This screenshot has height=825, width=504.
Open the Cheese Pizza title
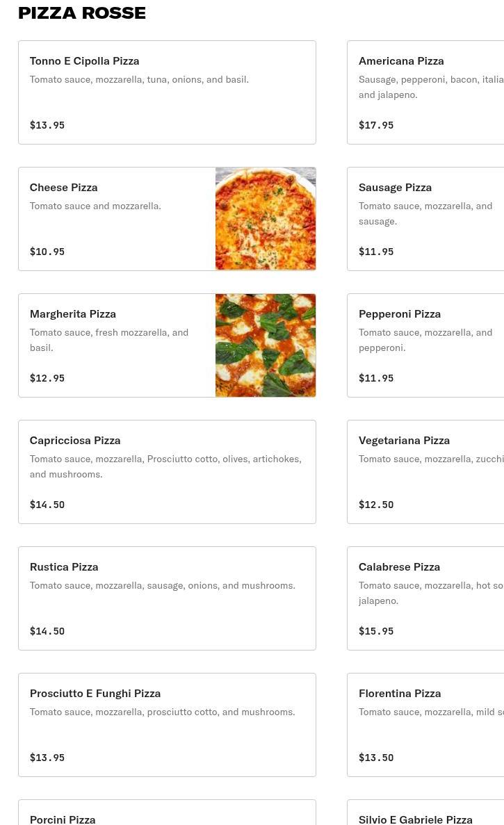coord(64,187)
